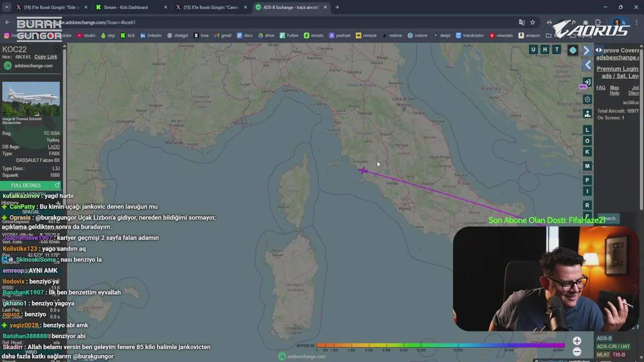This screenshot has width=644, height=362.
Task: Open the gmail bookmark
Action: (x=222, y=35)
